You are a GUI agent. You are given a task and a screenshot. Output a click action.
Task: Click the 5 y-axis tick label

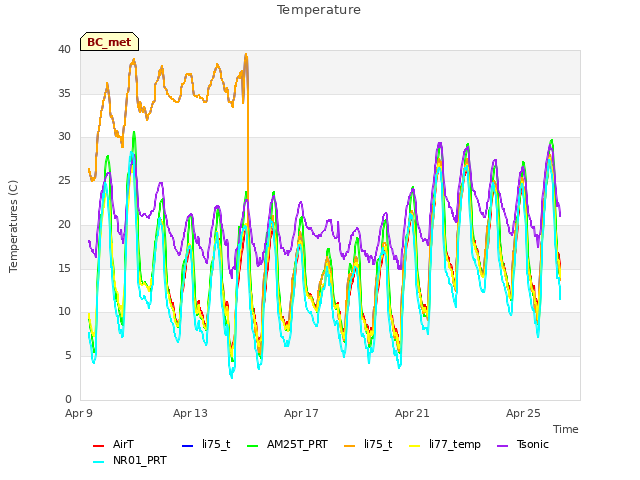(x=68, y=356)
